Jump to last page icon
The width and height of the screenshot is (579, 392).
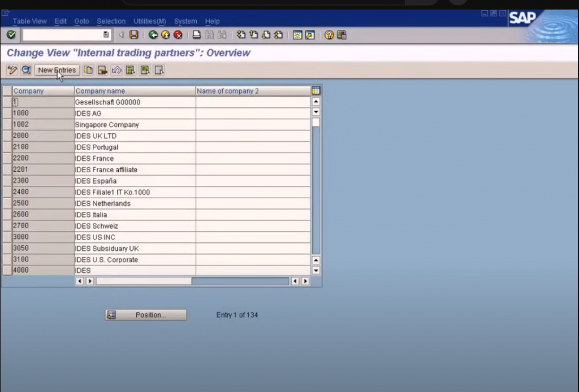click(x=279, y=34)
